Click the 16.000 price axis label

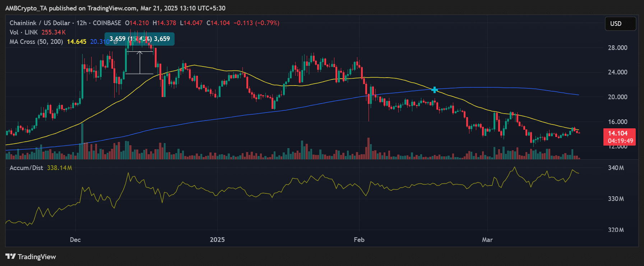(x=617, y=122)
